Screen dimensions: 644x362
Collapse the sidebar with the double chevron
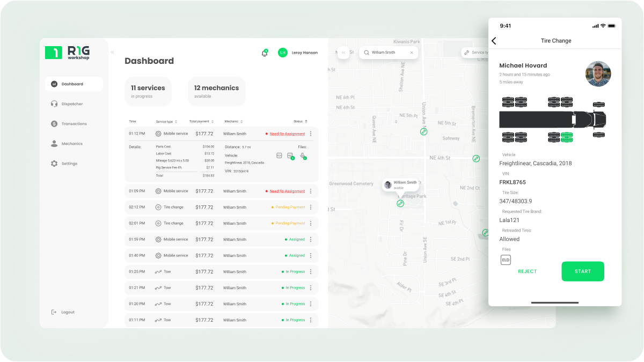pos(112,53)
